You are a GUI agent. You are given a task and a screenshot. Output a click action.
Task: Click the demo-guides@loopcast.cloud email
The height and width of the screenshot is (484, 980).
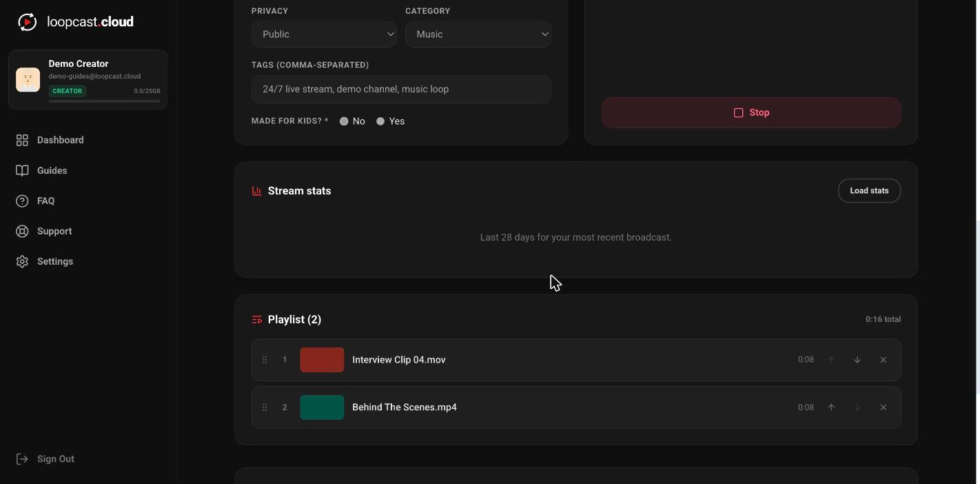tap(94, 77)
